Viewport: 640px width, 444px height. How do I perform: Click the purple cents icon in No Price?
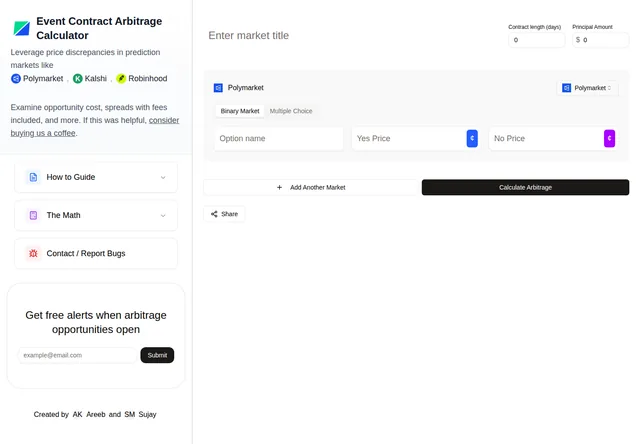(x=609, y=138)
